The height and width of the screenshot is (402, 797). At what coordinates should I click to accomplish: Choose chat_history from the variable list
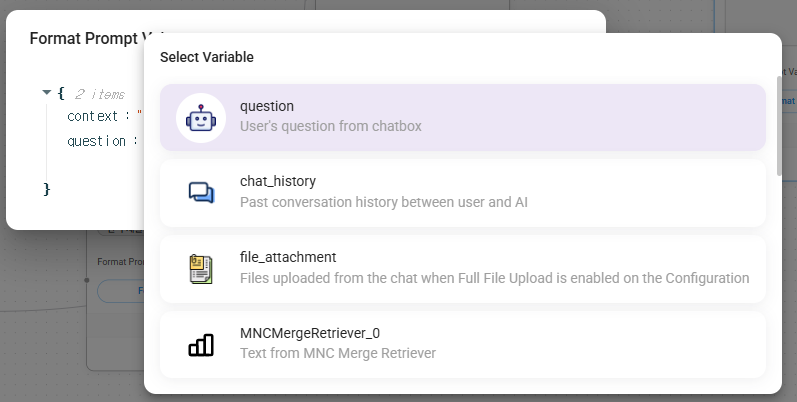click(277, 181)
